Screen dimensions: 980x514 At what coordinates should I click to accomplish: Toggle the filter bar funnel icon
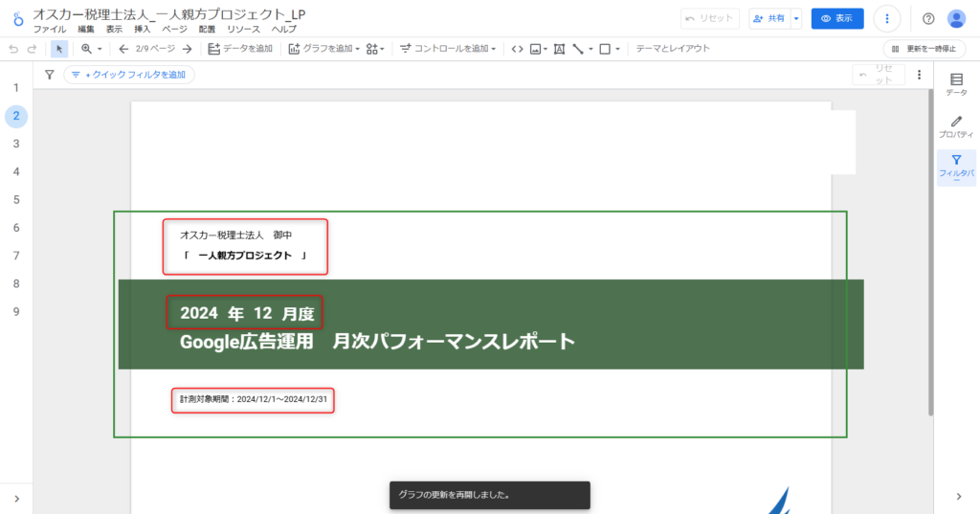tap(50, 75)
